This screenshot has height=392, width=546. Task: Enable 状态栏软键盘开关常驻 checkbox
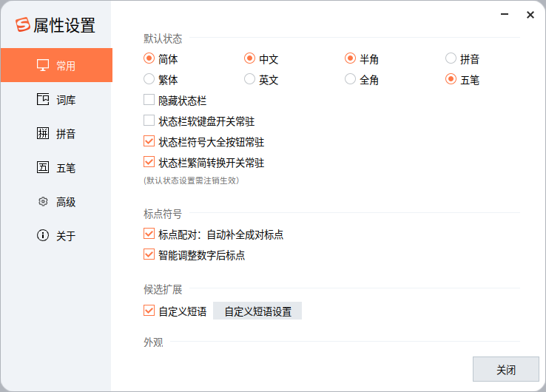pyautogui.click(x=149, y=121)
